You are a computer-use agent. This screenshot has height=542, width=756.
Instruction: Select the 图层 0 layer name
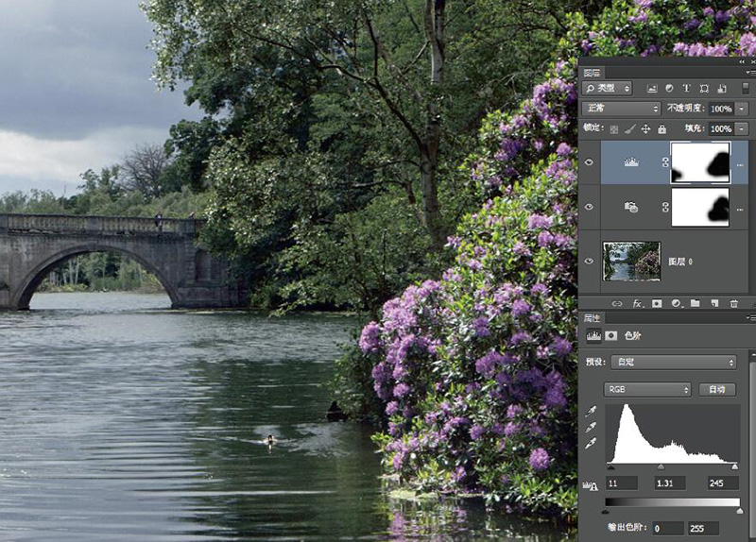(x=680, y=262)
